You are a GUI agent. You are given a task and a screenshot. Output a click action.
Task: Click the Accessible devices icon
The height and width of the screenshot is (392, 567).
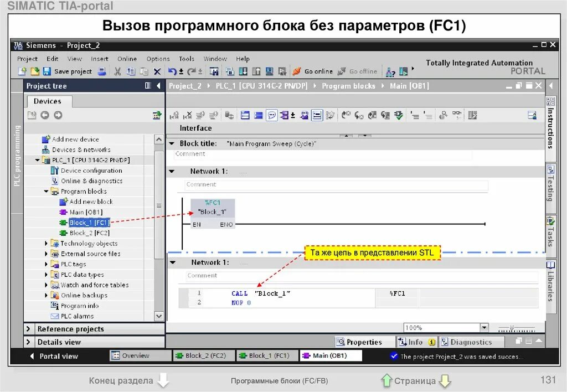click(x=390, y=71)
